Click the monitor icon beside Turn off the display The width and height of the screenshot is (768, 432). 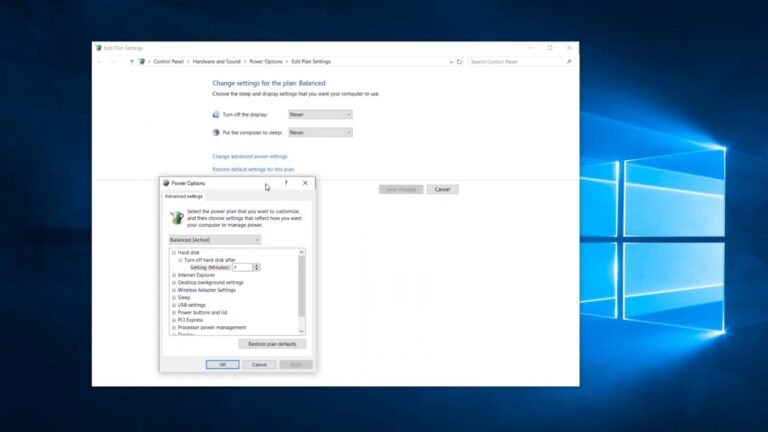[x=216, y=114]
